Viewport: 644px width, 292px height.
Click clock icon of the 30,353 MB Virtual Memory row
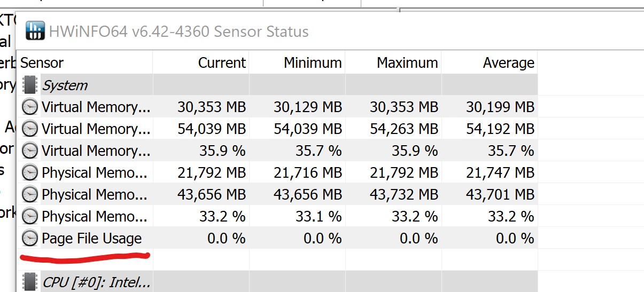30,107
